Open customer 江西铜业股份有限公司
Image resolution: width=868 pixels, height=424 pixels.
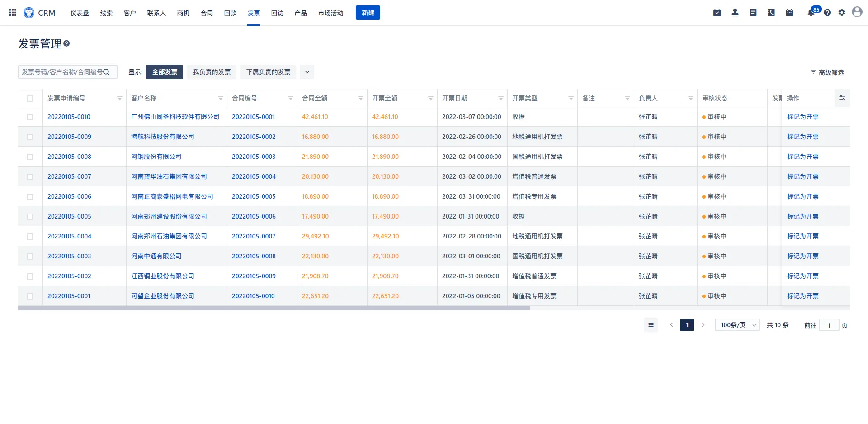163,276
